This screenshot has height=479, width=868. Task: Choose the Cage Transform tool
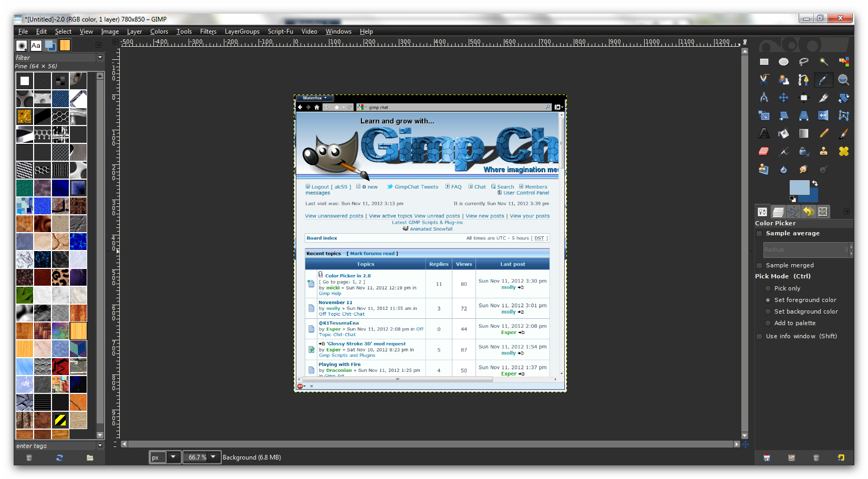[x=843, y=116]
